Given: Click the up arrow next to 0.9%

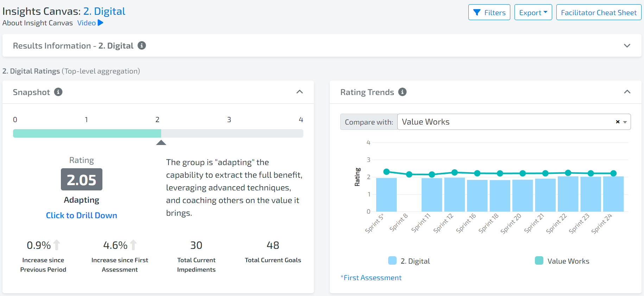Looking at the screenshot, I should (57, 245).
